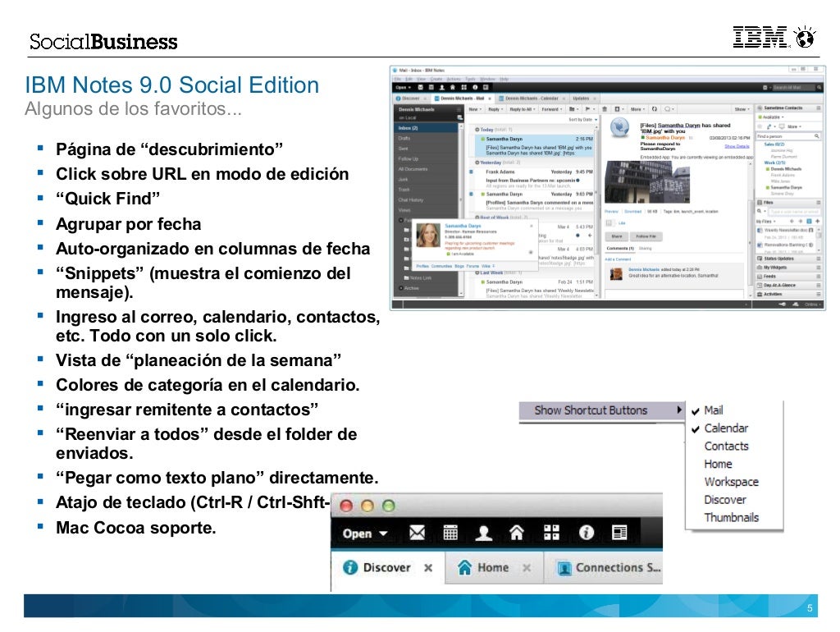This screenshot has width=840, height=632.
Task: Click the house icon on the Home tab
Action: [x=464, y=567]
